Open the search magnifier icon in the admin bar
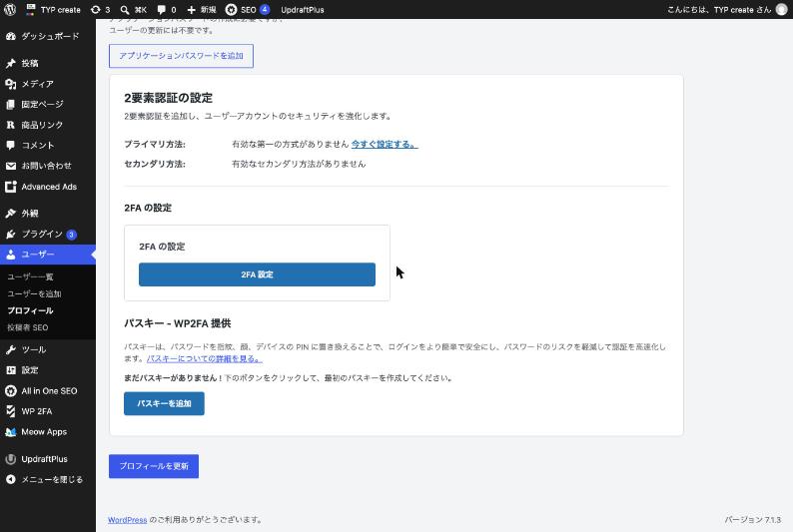Viewport: 793px width, 532px height. pos(125,10)
